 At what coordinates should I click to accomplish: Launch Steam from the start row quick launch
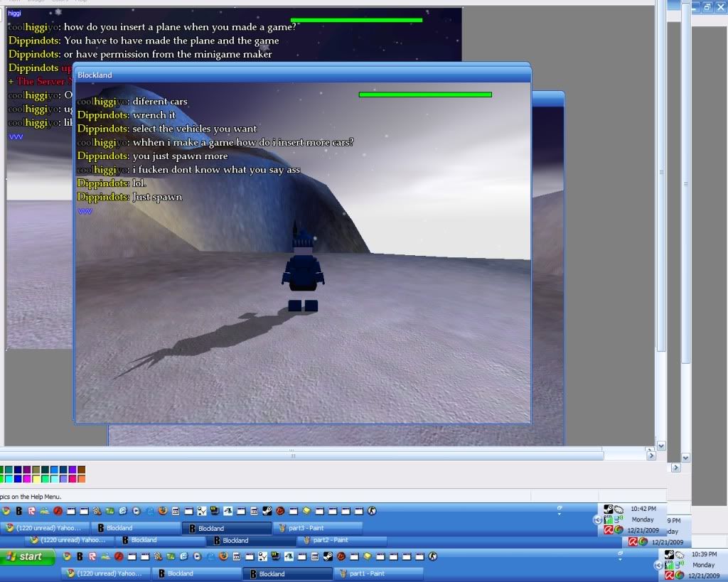click(x=328, y=556)
